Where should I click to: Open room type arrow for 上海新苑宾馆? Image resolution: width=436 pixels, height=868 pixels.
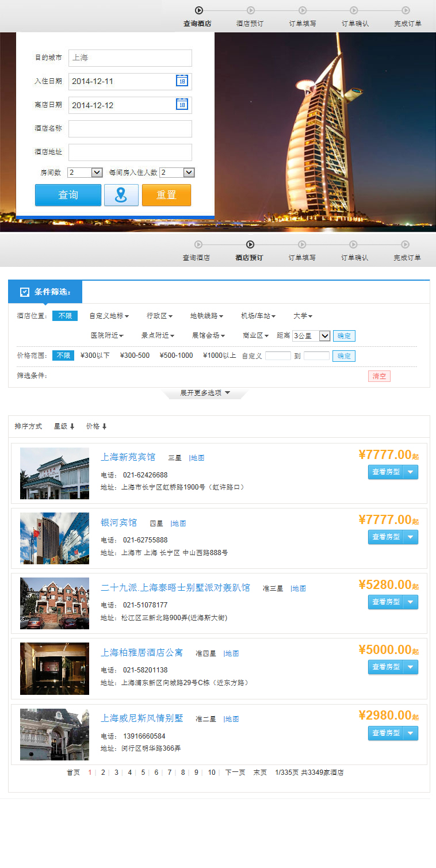(x=410, y=472)
